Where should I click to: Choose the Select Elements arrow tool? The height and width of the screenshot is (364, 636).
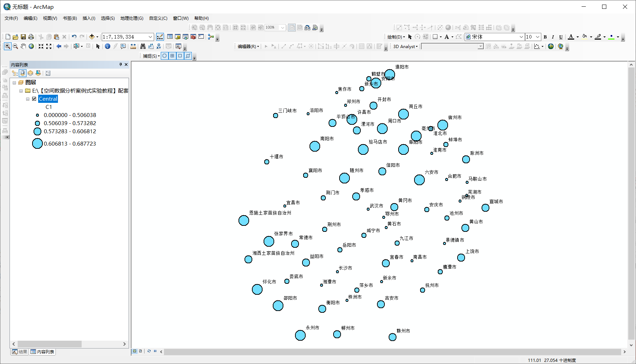[98, 46]
